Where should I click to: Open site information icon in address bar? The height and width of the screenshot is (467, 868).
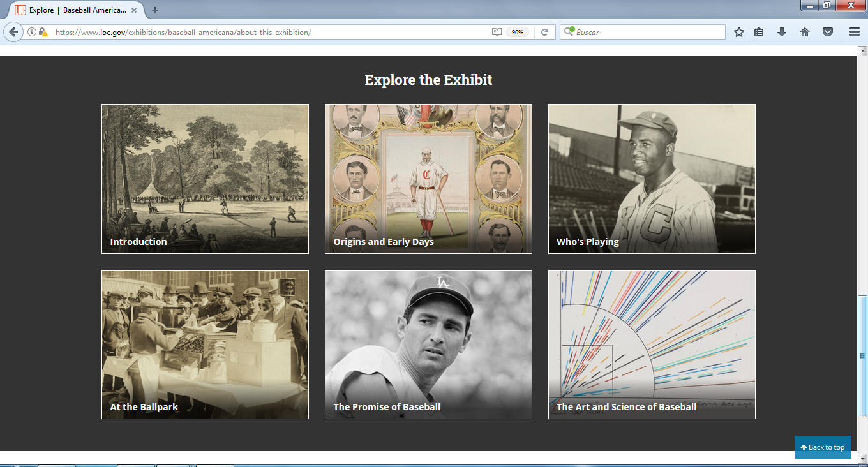click(x=32, y=32)
